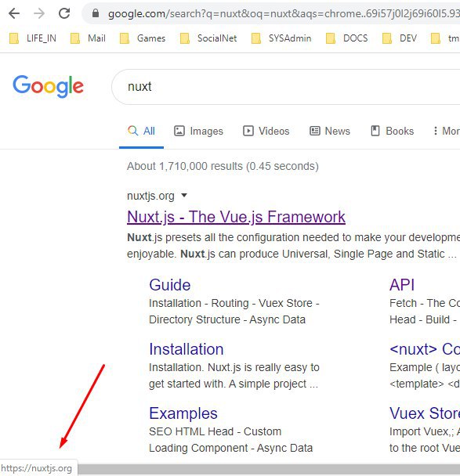Viewport: 460px width, 476px height.
Task: Go back with the browser back arrow
Action: point(14,13)
